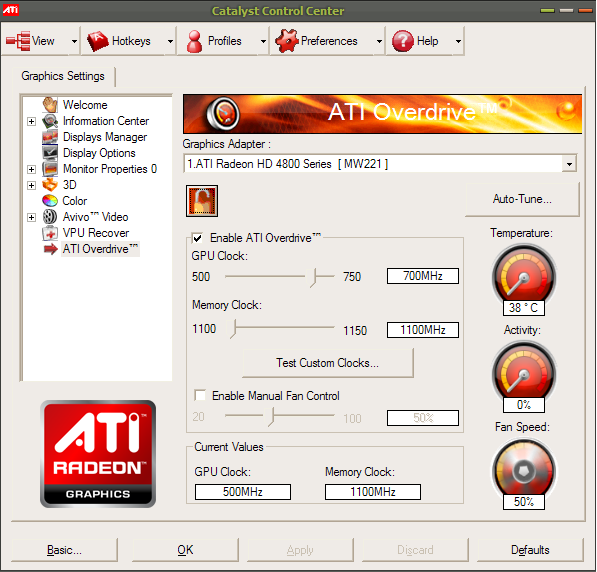The image size is (597, 572).
Task: Select the Graphics Settings tab
Action: coord(63,76)
